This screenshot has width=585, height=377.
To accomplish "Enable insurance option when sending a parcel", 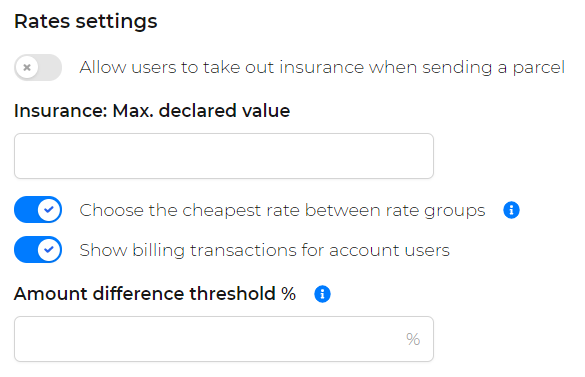I will click(38, 68).
